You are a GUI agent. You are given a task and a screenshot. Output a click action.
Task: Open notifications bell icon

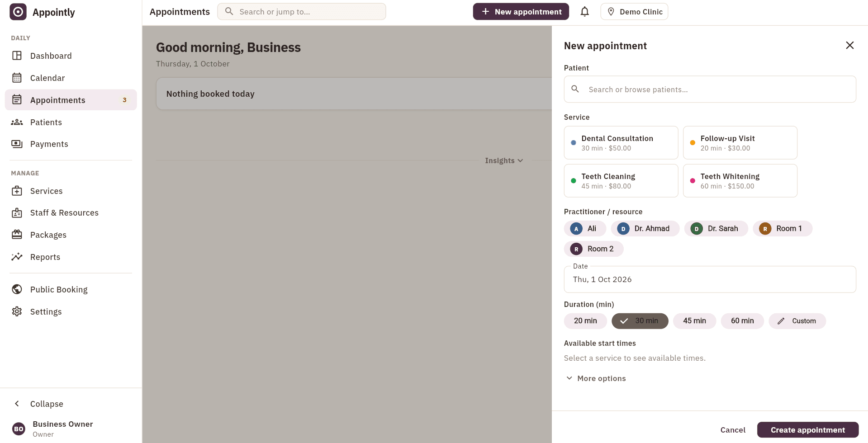[584, 12]
